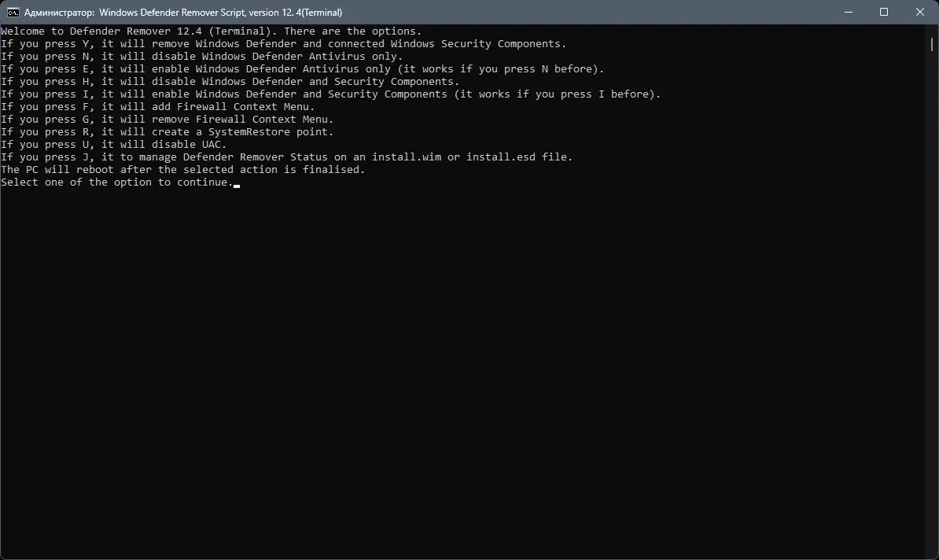Click the 'The PC will reboot' line
The image size is (939, 560).
pyautogui.click(x=182, y=170)
